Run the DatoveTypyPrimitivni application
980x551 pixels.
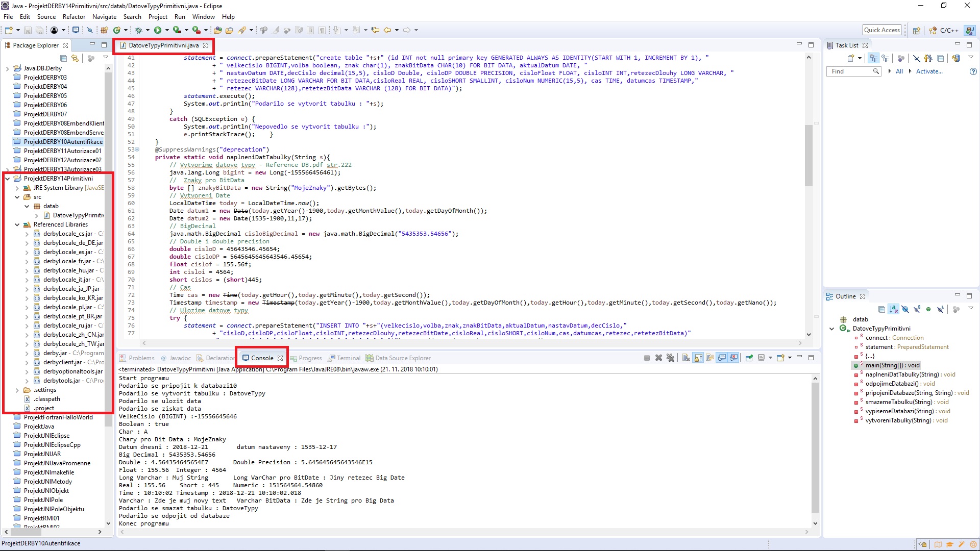[158, 30]
